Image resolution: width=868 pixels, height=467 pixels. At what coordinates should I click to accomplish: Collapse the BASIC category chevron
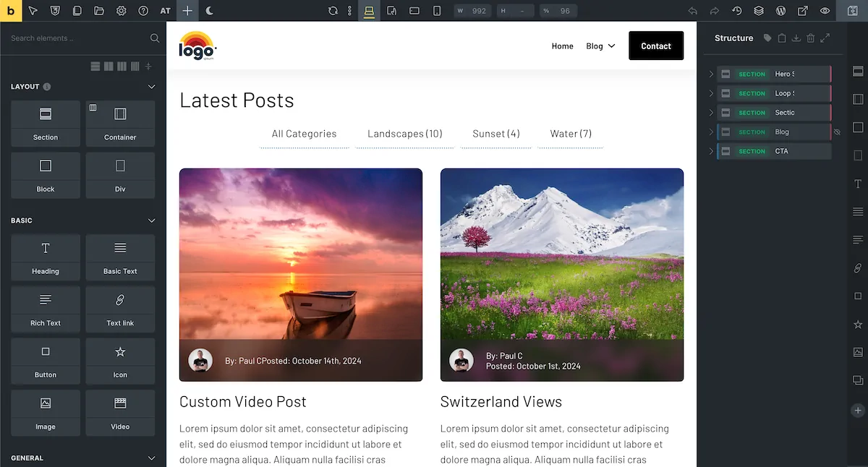click(x=151, y=220)
